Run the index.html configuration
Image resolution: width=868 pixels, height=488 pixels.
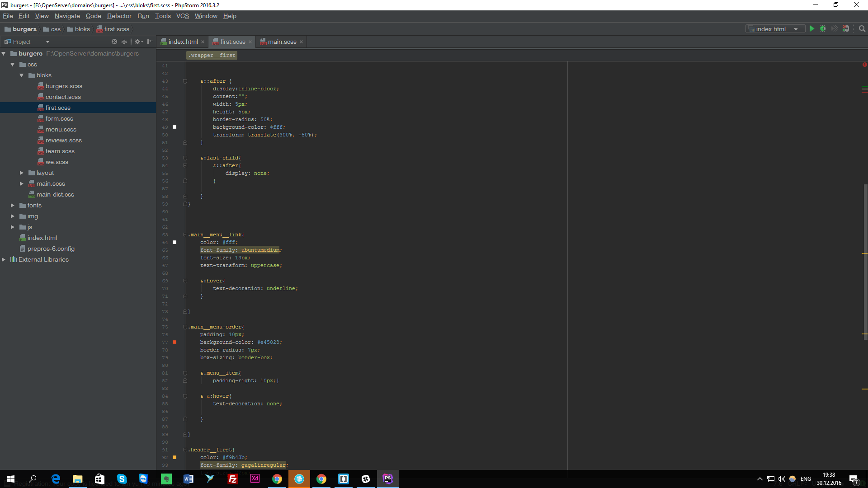[x=812, y=28]
